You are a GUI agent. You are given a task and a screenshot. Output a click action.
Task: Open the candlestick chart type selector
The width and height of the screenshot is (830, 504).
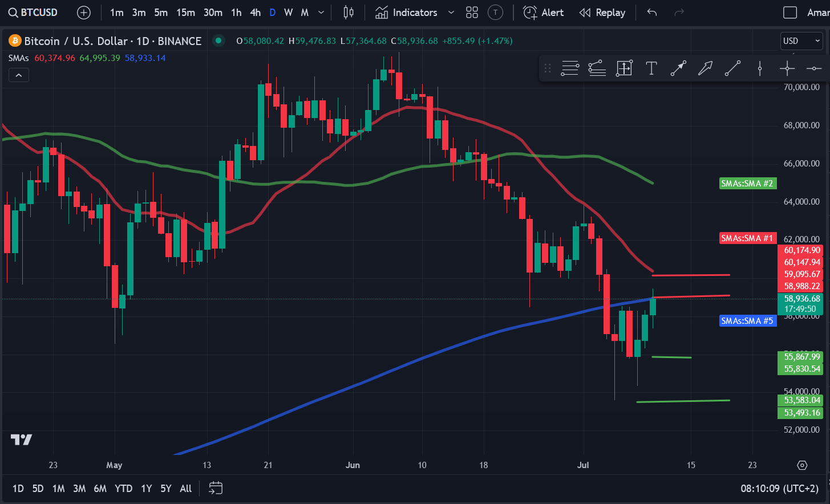(x=349, y=13)
